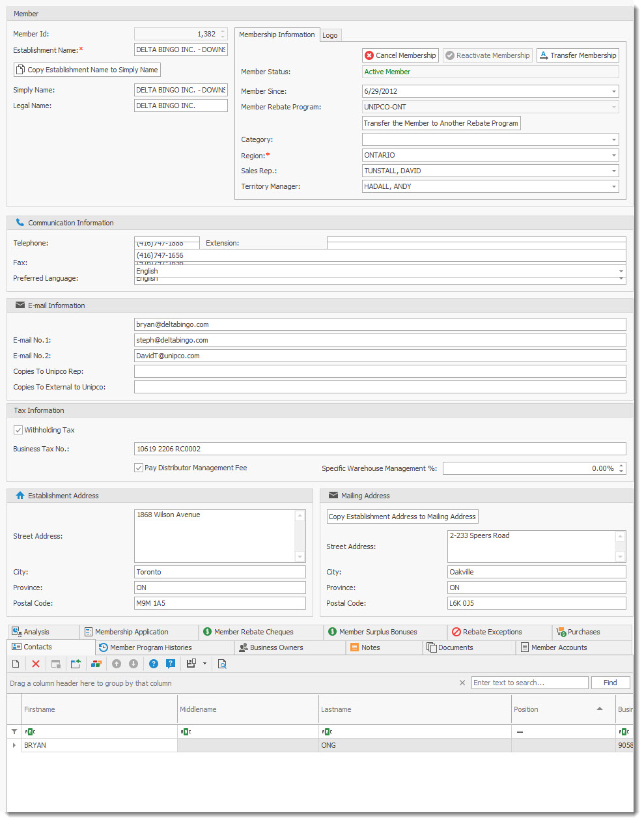Increase Specific Warehouse Management percentage spinner
The height and width of the screenshot is (822, 644).
click(x=621, y=465)
